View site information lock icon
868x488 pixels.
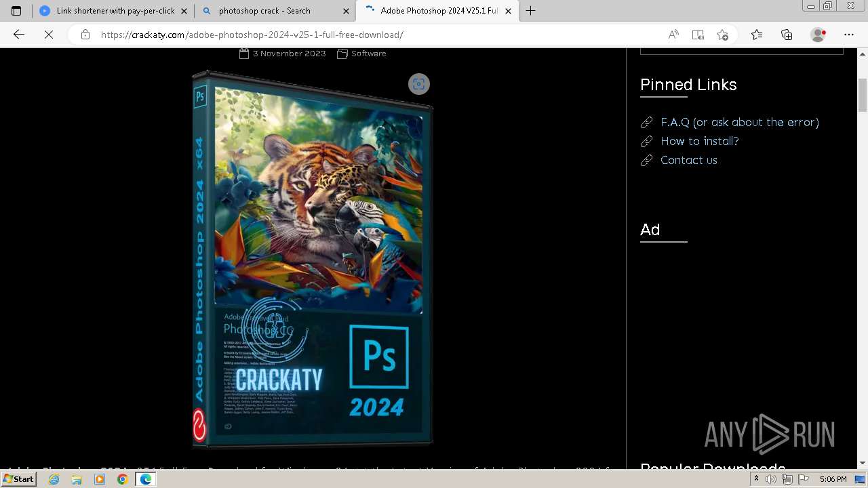tap(85, 35)
